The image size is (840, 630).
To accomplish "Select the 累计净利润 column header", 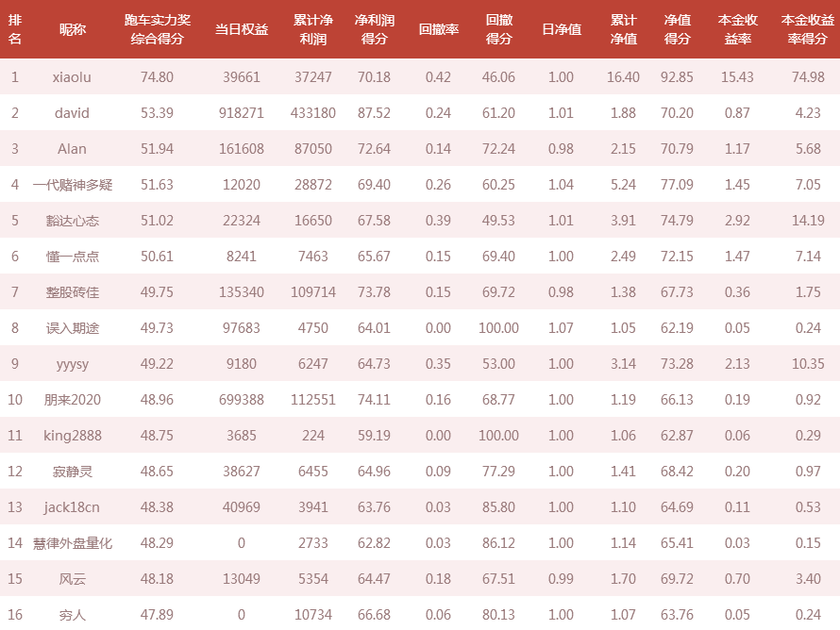I will (x=312, y=29).
